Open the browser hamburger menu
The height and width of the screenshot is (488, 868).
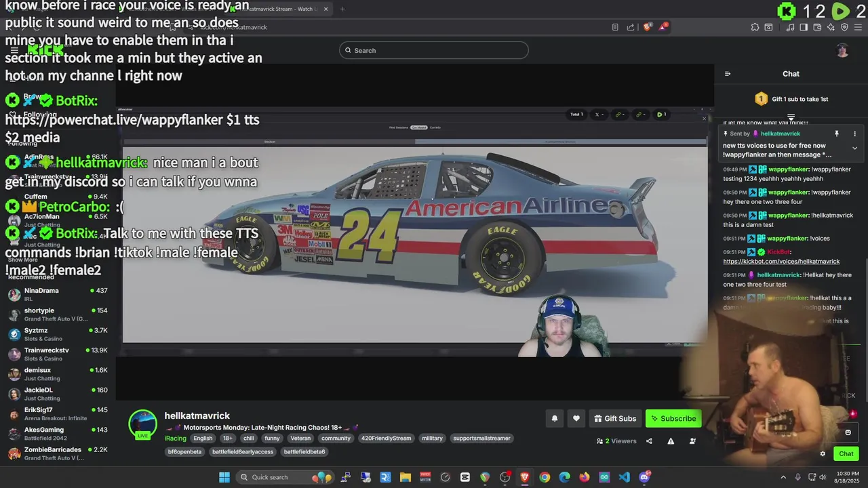pyautogui.click(x=858, y=27)
